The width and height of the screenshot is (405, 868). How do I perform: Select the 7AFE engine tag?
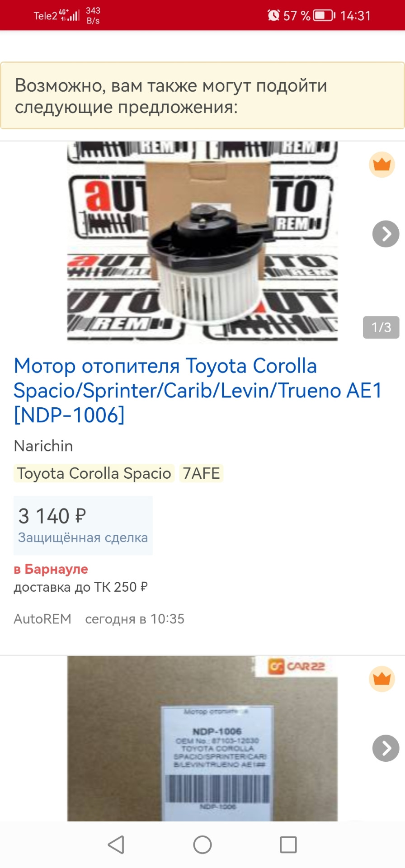coord(201,473)
